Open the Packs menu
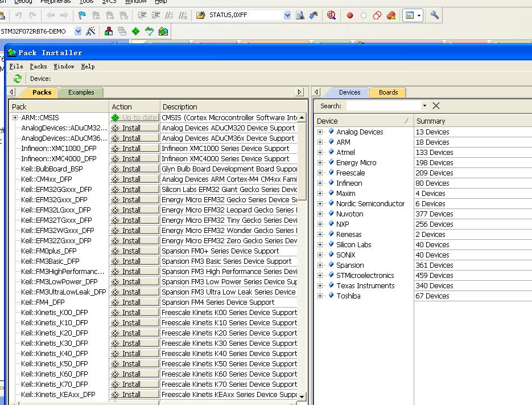The image size is (532, 405). coord(38,67)
